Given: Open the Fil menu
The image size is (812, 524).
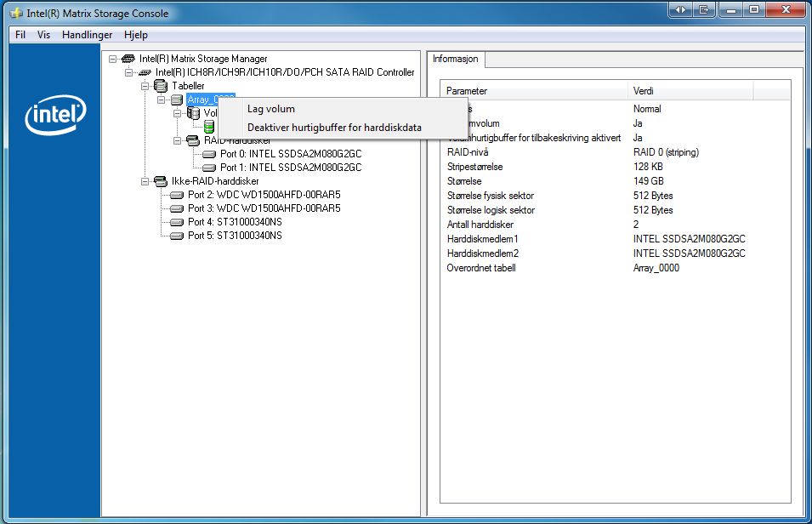Looking at the screenshot, I should point(20,35).
